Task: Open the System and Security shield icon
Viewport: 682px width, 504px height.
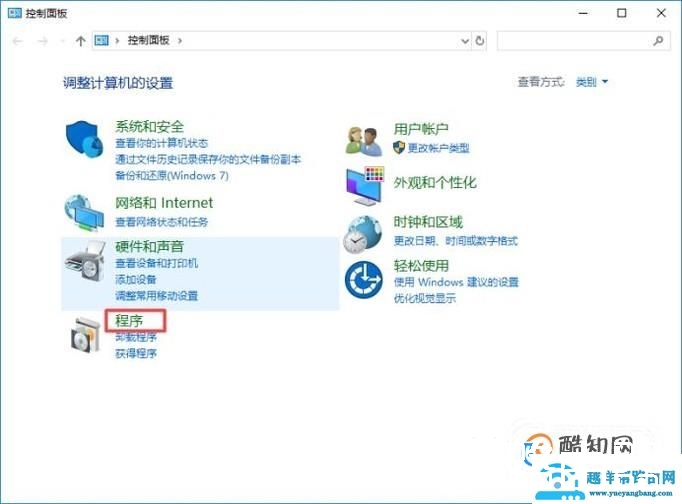Action: click(x=84, y=139)
